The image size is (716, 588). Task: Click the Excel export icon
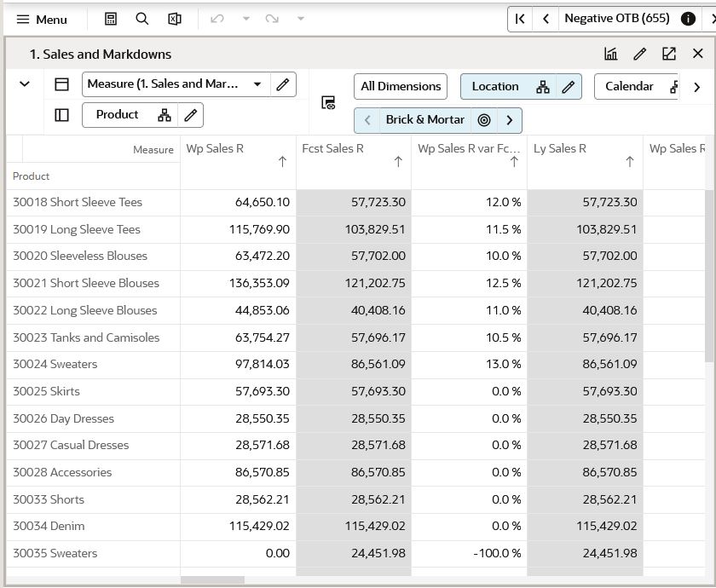(x=175, y=19)
